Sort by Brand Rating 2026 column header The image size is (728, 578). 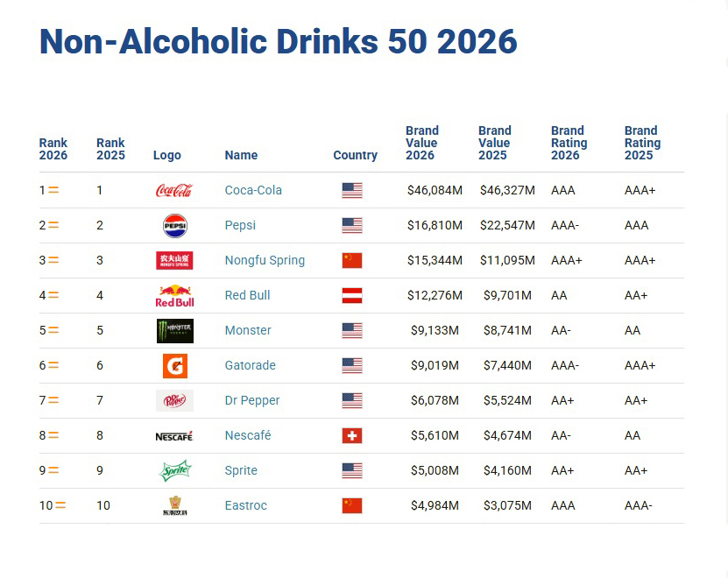(569, 143)
